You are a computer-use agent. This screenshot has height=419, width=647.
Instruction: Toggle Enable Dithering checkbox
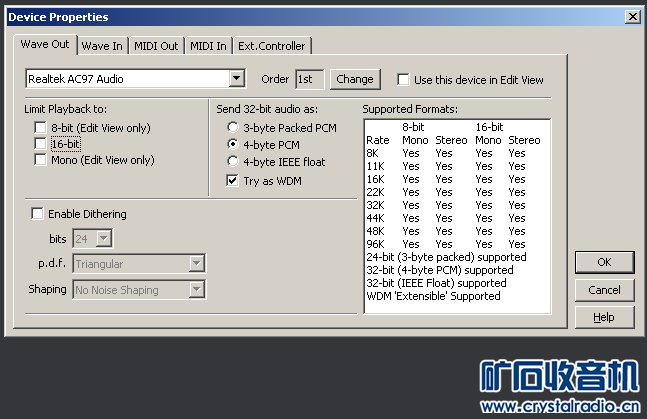pyautogui.click(x=37, y=213)
